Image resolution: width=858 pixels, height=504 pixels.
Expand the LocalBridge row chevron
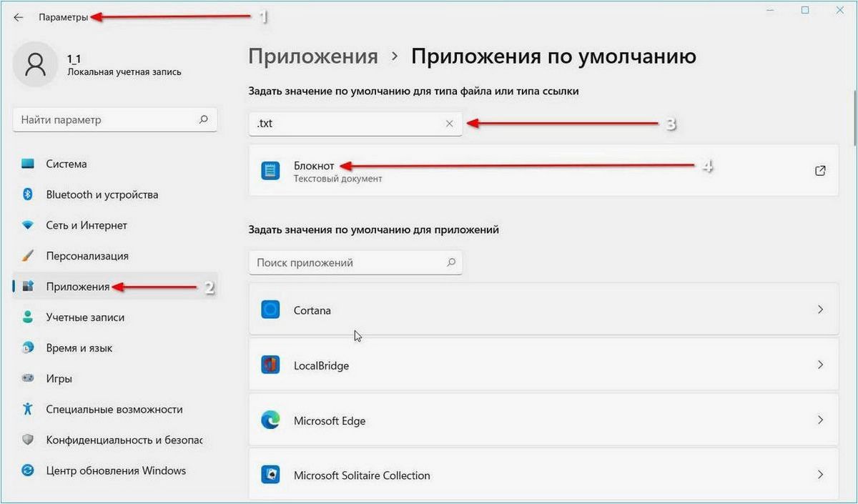tap(820, 365)
